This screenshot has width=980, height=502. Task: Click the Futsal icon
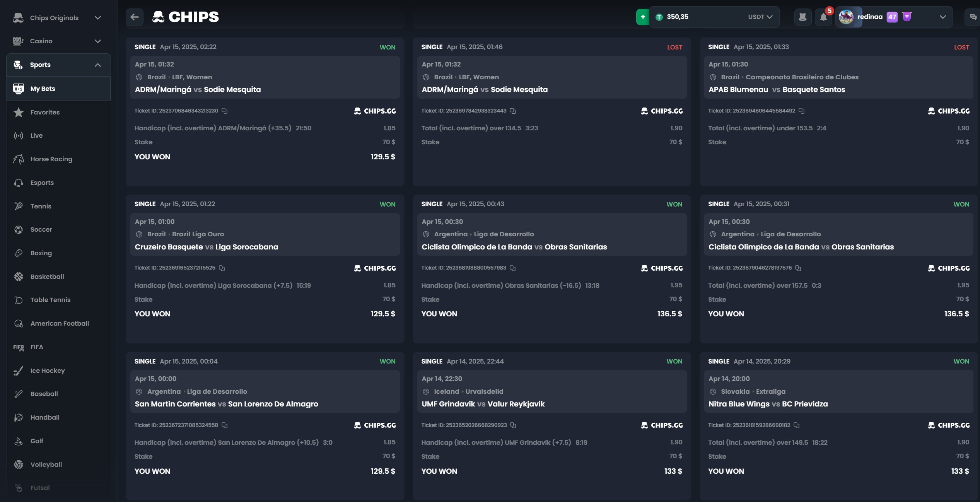[x=19, y=488]
